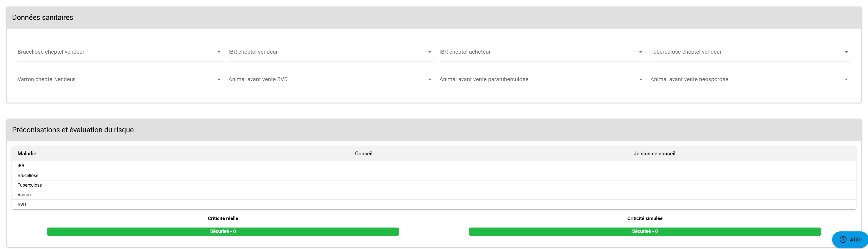Click the Maladie column header
Viewport: 868px width, 249px height.
[x=27, y=154]
